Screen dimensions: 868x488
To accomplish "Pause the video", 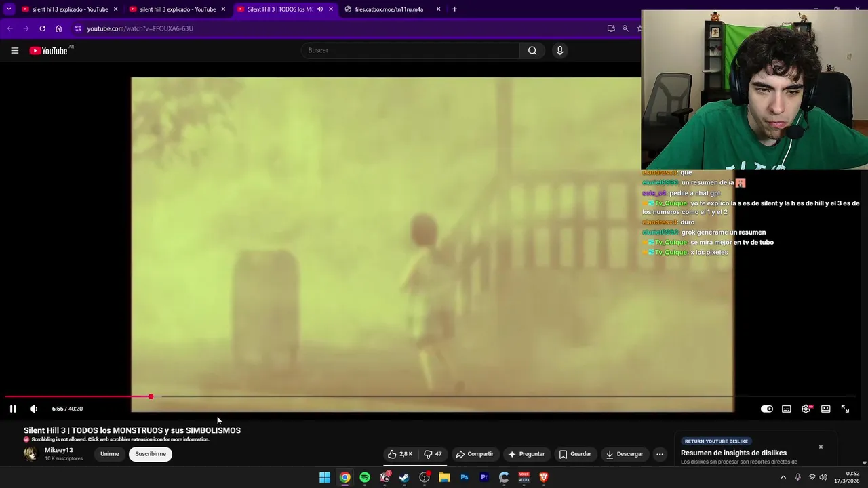I will coord(13,409).
